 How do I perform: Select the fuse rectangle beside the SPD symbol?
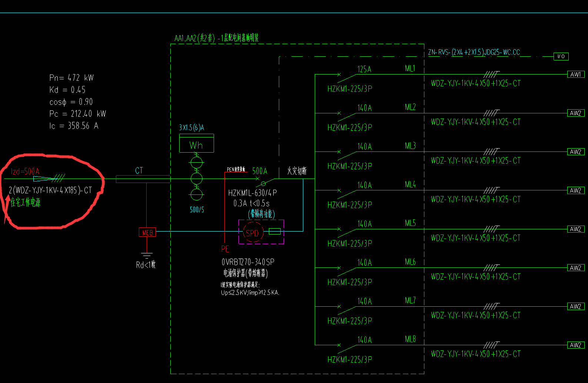click(x=274, y=232)
